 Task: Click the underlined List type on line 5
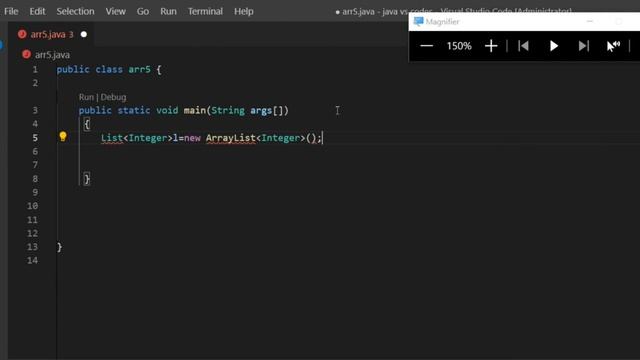click(x=112, y=138)
